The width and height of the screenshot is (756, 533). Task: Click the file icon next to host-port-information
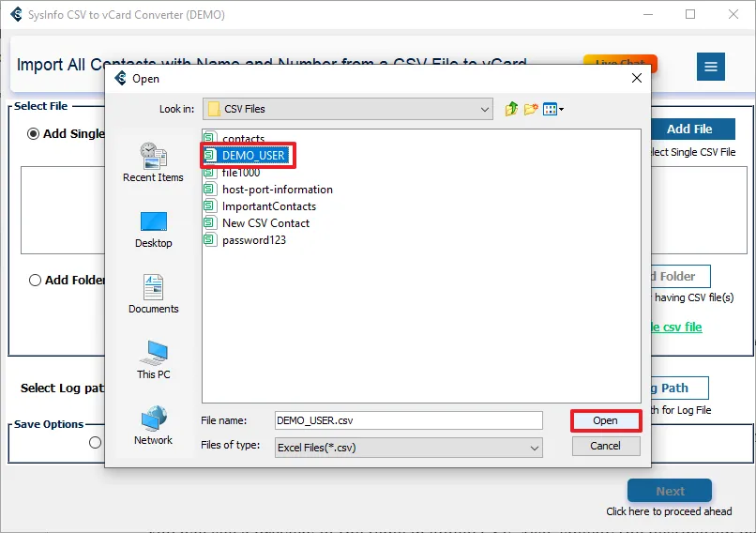[209, 189]
